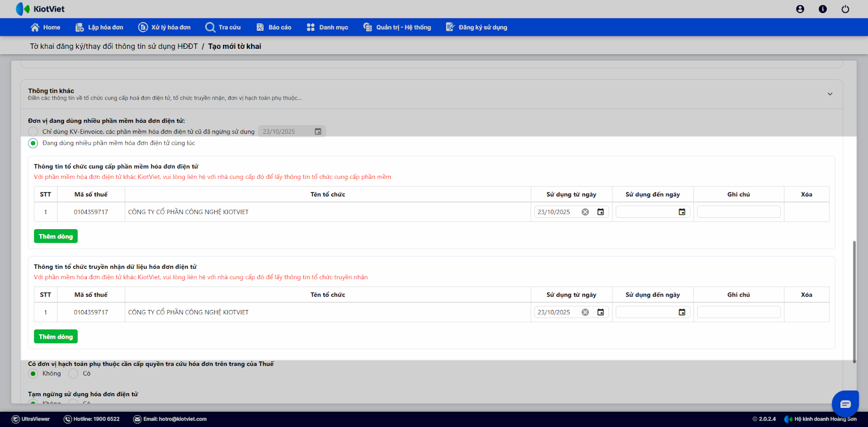Open the 'Xử lý hóa đơn' menu
This screenshot has width=868, height=427.
(x=164, y=27)
